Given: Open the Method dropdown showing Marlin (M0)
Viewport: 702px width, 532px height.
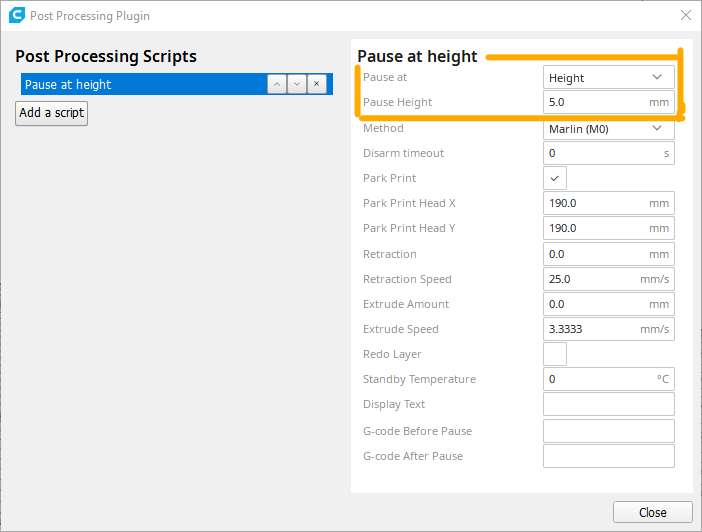Looking at the screenshot, I should click(x=609, y=129).
